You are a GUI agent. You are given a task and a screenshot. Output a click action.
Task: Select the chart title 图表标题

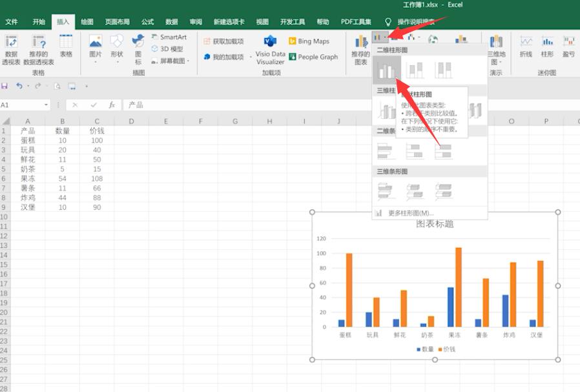[x=435, y=223]
